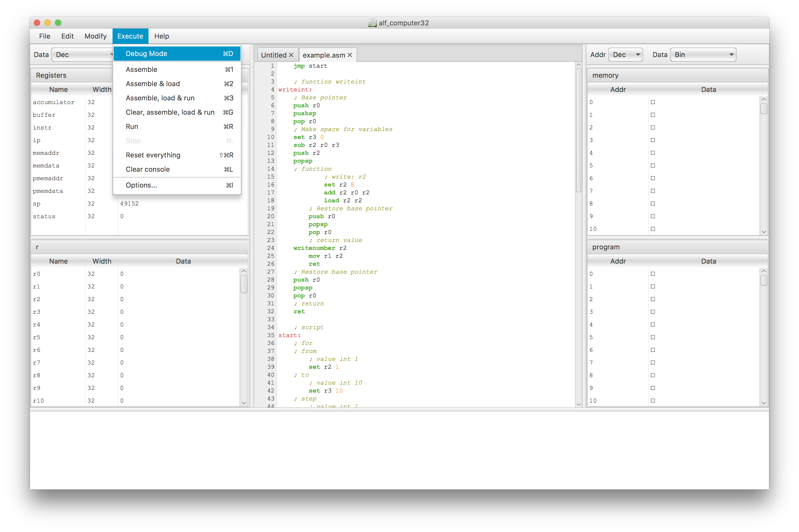Image resolution: width=799 pixels, height=532 pixels.
Task: Open the File menu
Action: [44, 36]
